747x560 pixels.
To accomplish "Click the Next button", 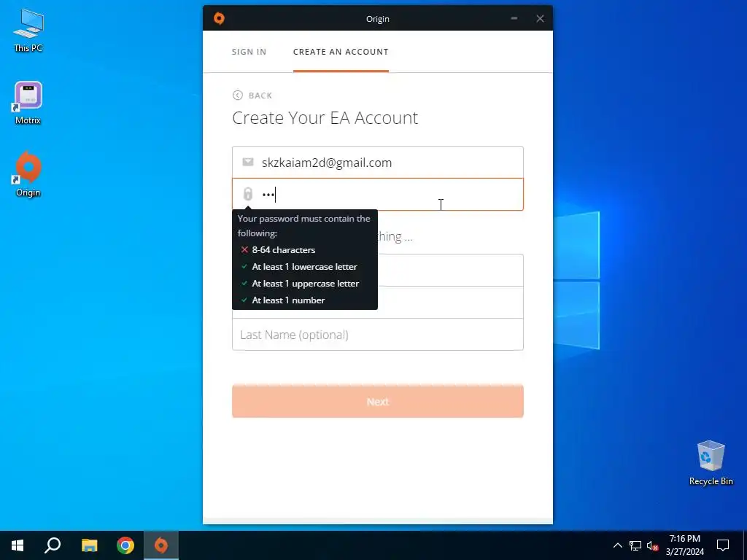I will (378, 402).
